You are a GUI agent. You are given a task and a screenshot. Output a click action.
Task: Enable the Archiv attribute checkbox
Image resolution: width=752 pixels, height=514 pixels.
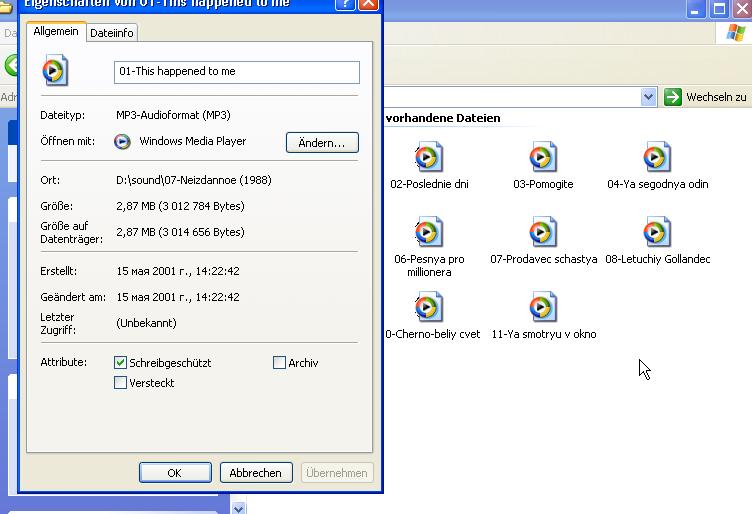[279, 363]
